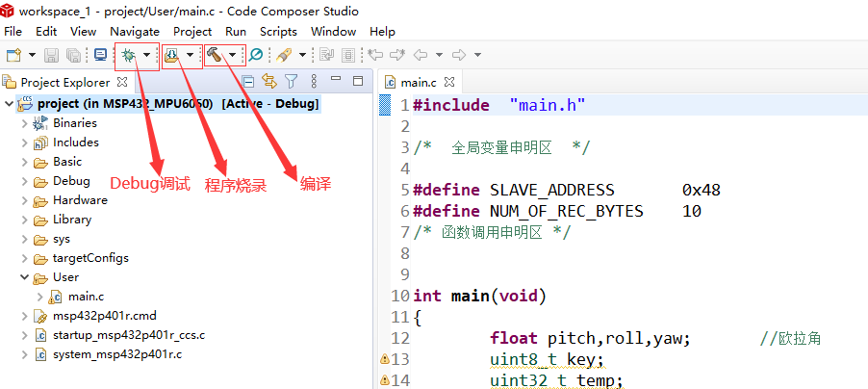Select the Basic folder
The width and height of the screenshot is (868, 389).
[67, 162]
